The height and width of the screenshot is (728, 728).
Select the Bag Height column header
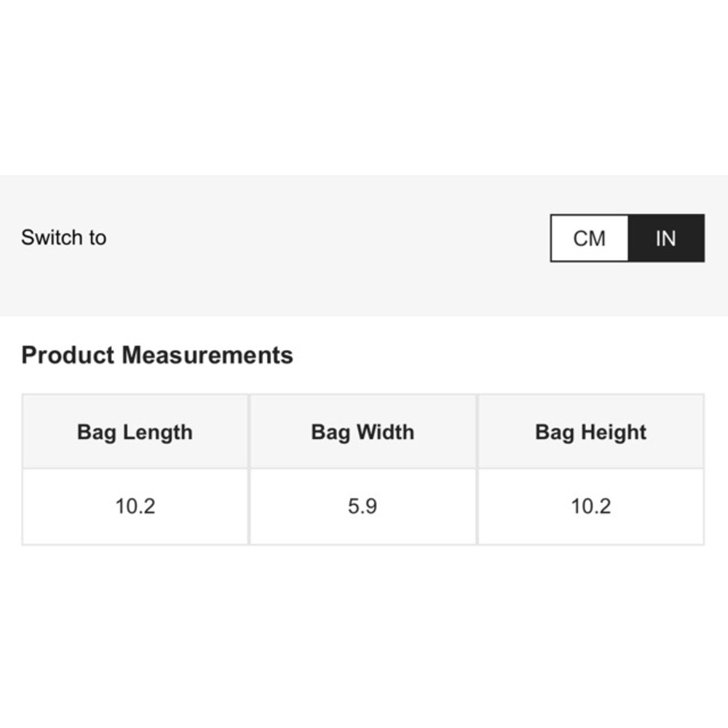point(590,432)
